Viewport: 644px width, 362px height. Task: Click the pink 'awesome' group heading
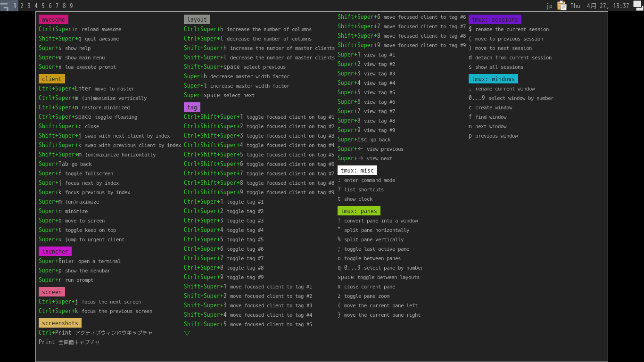(x=53, y=19)
